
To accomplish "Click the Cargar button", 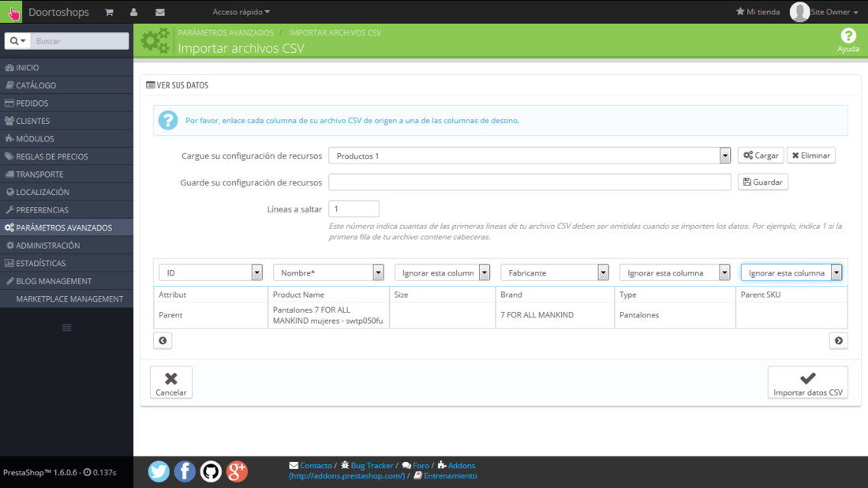I will pyautogui.click(x=760, y=156).
